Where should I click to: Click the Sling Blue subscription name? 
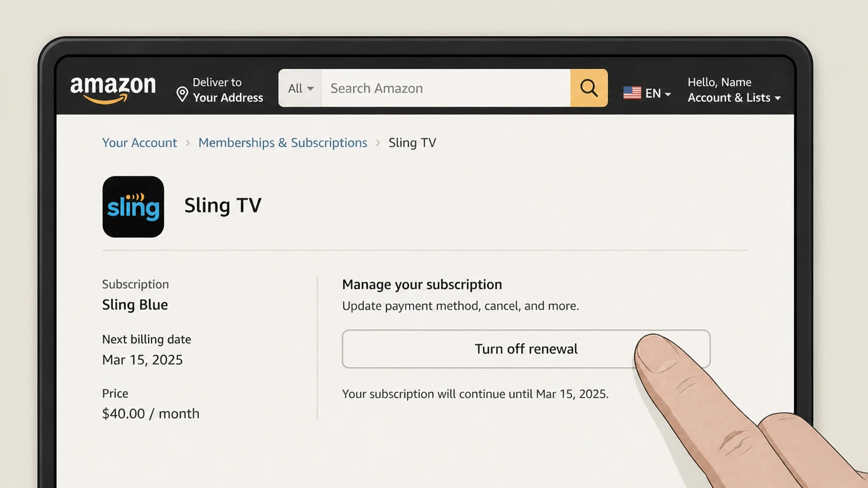(135, 305)
